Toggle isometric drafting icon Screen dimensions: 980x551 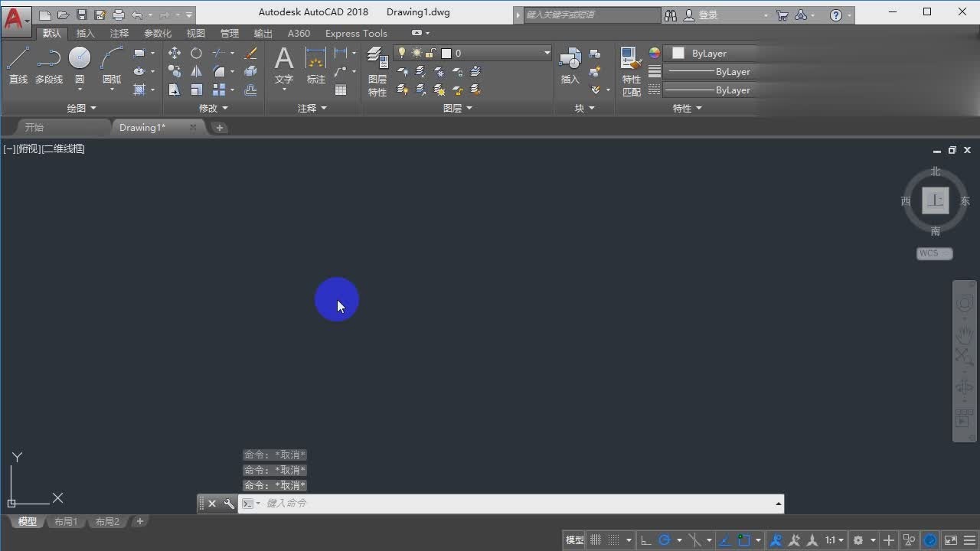pyautogui.click(x=696, y=540)
